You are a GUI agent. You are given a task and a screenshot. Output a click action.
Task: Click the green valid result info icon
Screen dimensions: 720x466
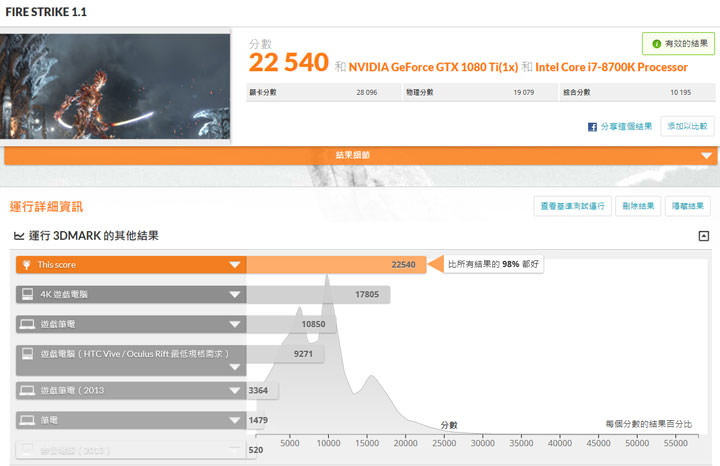(x=656, y=44)
